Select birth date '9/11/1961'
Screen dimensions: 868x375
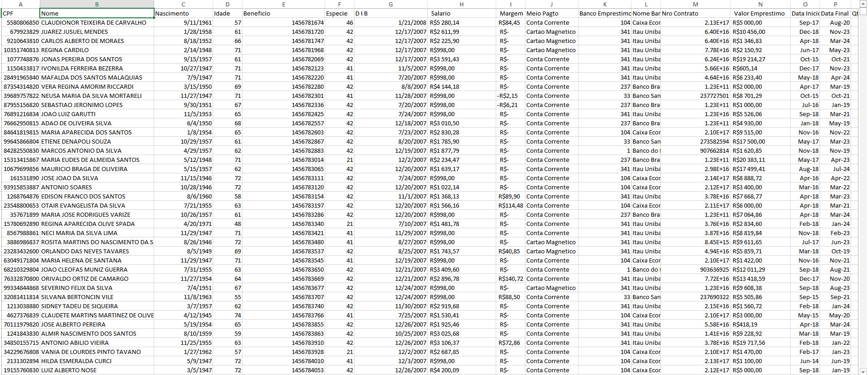pos(198,22)
